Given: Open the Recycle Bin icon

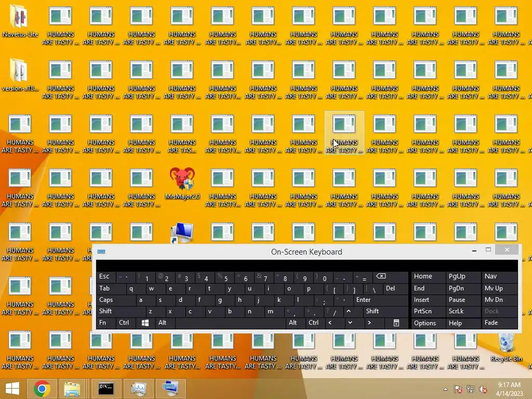Looking at the screenshot, I should (506, 347).
